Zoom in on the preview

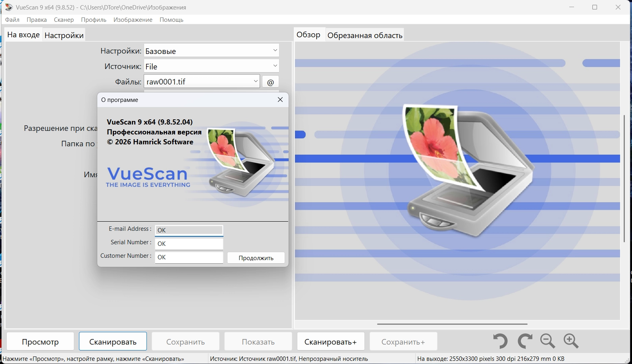(x=571, y=341)
